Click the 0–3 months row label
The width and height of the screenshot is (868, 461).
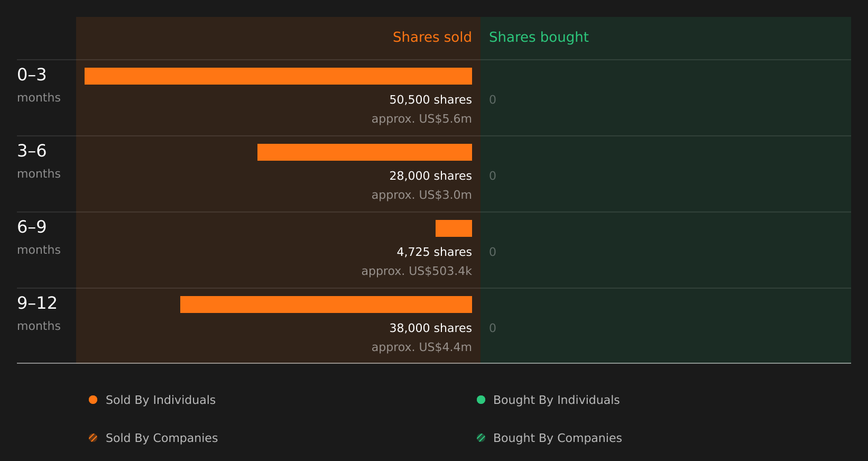[x=39, y=85]
